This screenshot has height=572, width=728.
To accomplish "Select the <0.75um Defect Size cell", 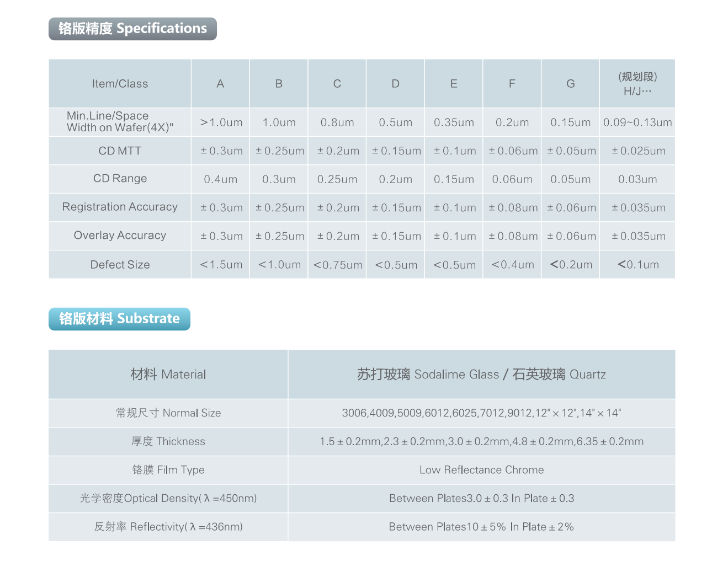I will (x=337, y=265).
